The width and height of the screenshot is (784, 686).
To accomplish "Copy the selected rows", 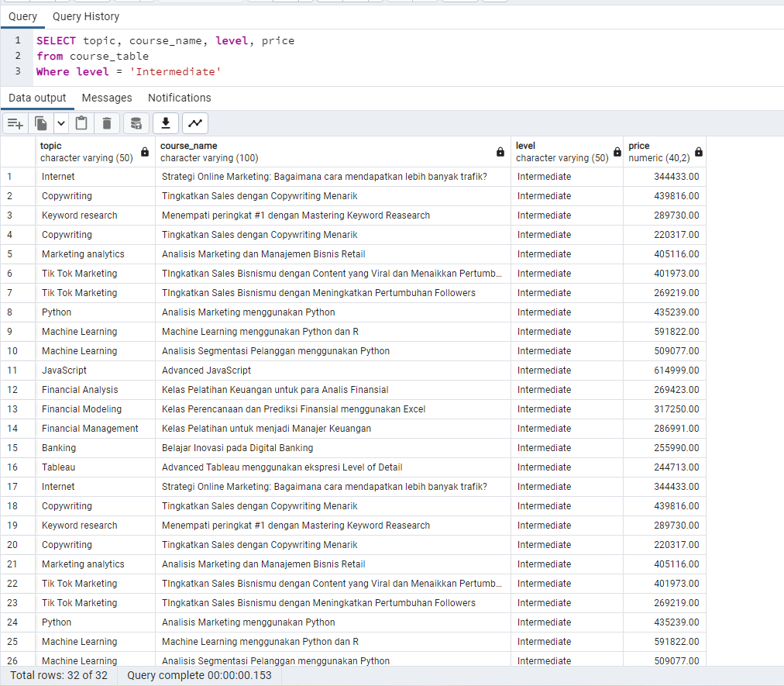I will click(40, 122).
